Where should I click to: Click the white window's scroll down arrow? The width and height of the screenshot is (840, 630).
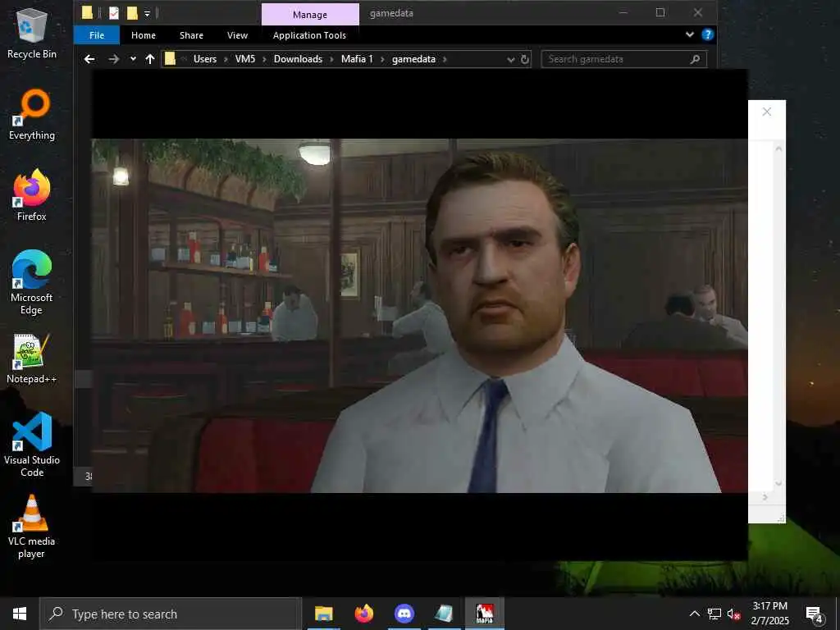tap(778, 483)
